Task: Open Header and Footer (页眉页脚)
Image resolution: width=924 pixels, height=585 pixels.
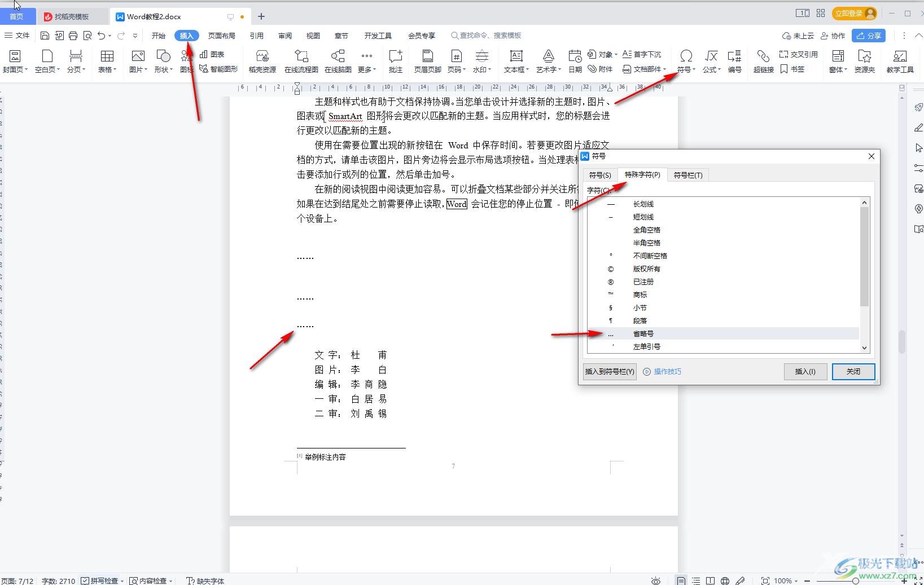Action: tap(428, 61)
